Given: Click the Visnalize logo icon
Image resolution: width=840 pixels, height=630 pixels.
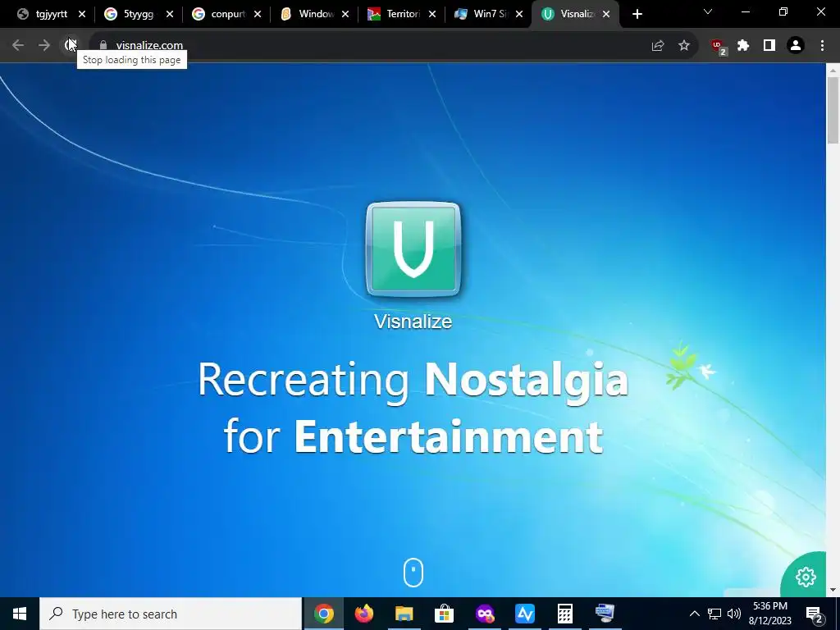Looking at the screenshot, I should tap(413, 249).
